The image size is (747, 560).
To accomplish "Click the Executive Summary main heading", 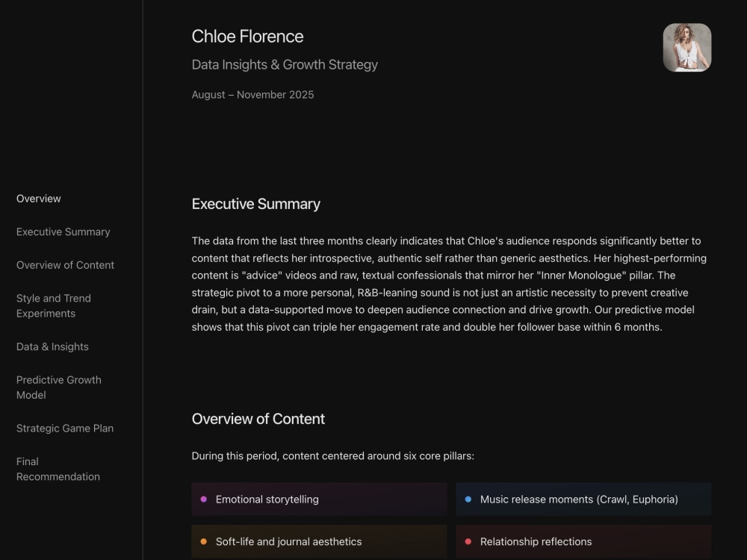I will coord(255,204).
